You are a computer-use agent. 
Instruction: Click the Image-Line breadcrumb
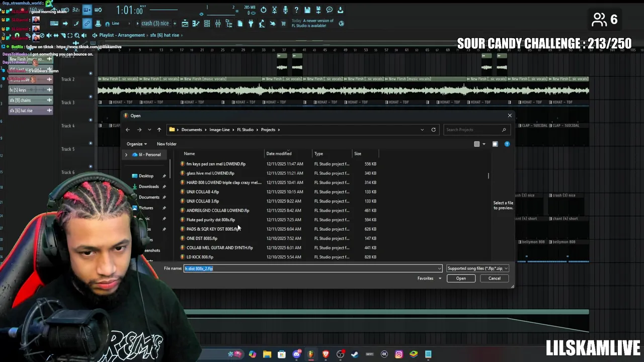(219, 130)
